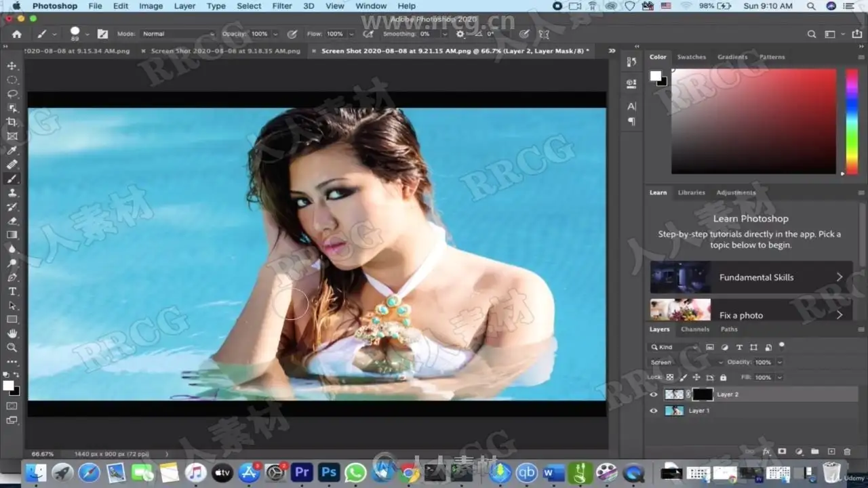Switch to the 9.18.35 AM document tab
Screen dimensions: 868x488
[225, 51]
